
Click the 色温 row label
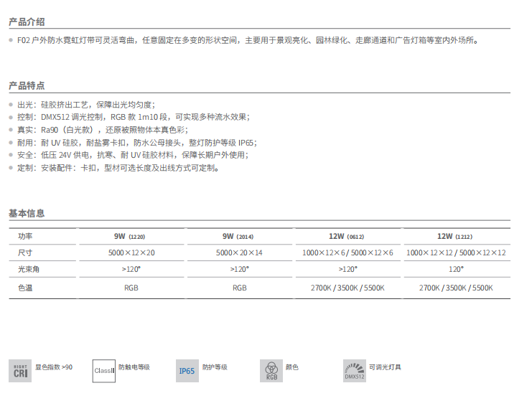pos(25,288)
